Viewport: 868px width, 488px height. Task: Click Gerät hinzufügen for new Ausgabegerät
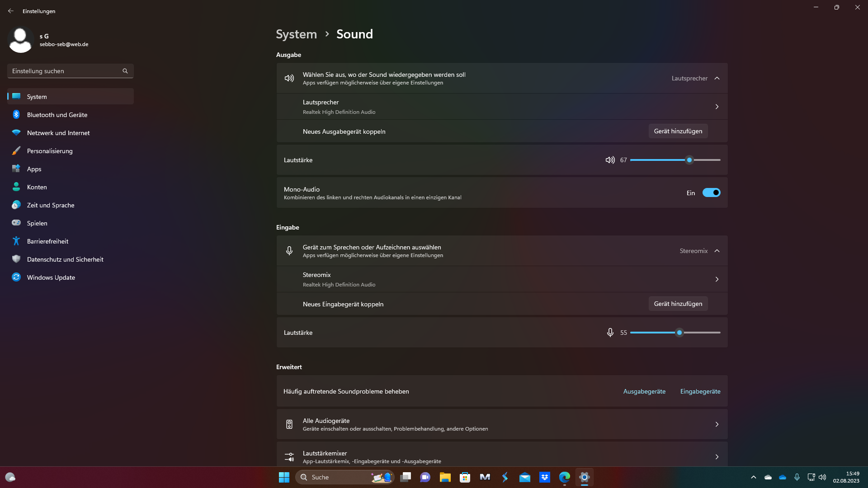[x=678, y=131]
